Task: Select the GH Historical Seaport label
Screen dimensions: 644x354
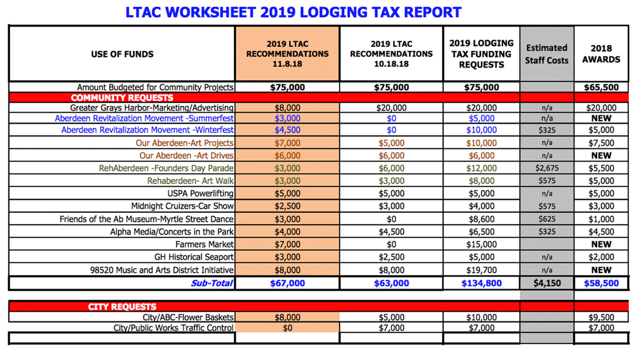Action: 194,257
